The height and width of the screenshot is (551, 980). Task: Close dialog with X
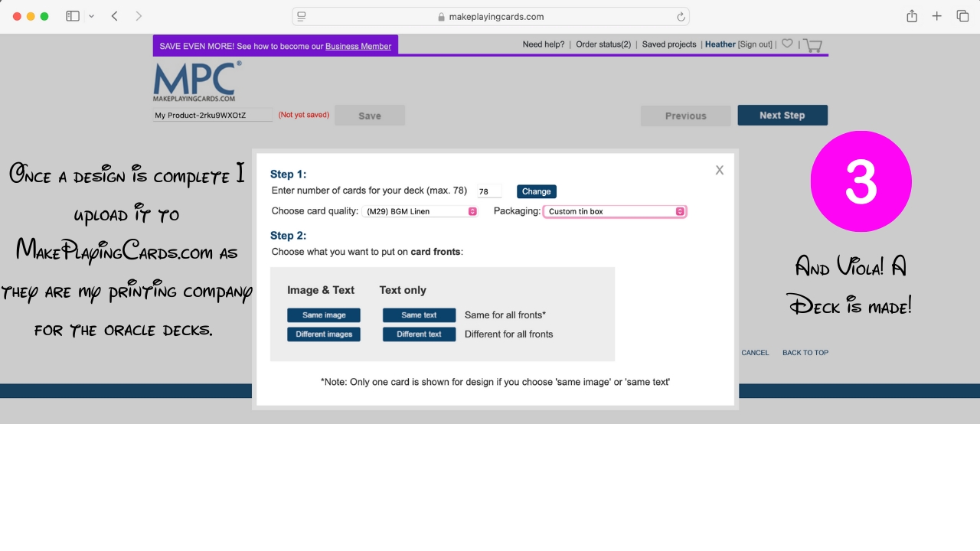(x=720, y=171)
